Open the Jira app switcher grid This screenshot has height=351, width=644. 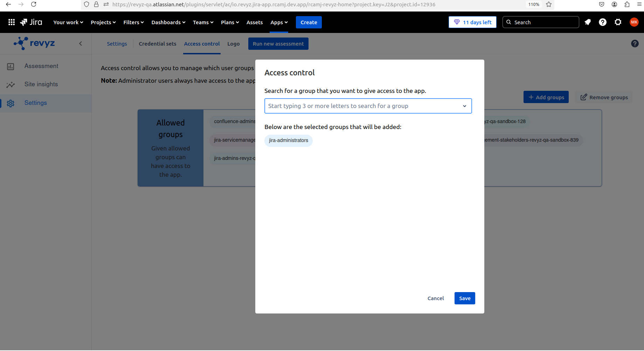pyautogui.click(x=12, y=22)
